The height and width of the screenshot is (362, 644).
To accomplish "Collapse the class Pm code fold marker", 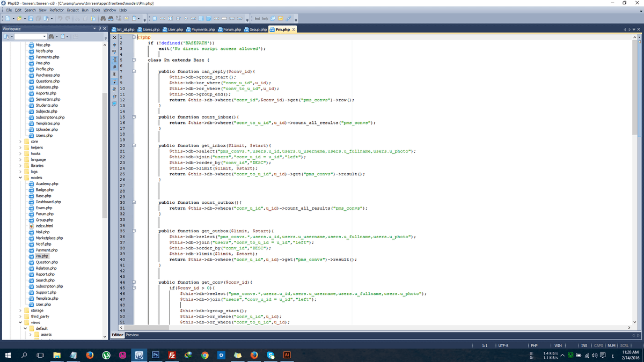I will [x=135, y=60].
